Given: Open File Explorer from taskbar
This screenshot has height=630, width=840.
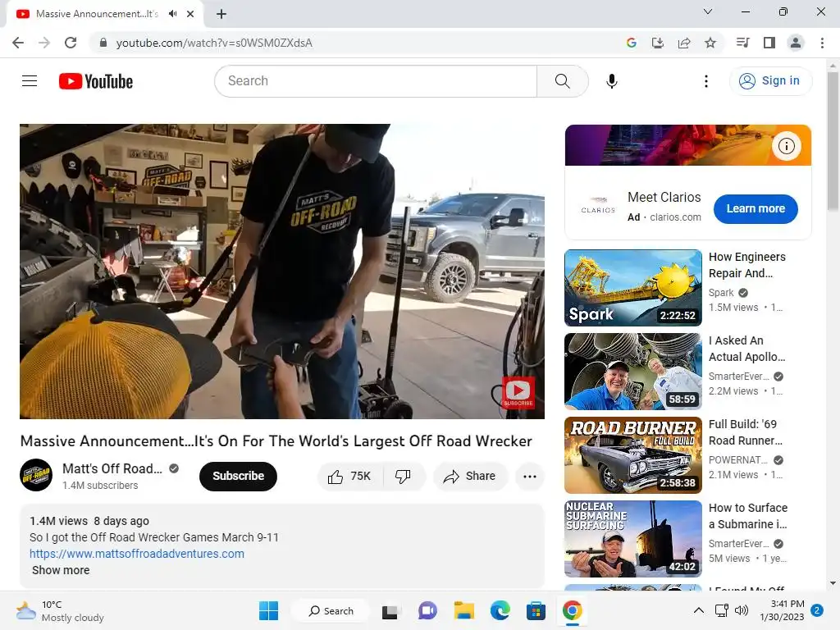Looking at the screenshot, I should coord(464,610).
